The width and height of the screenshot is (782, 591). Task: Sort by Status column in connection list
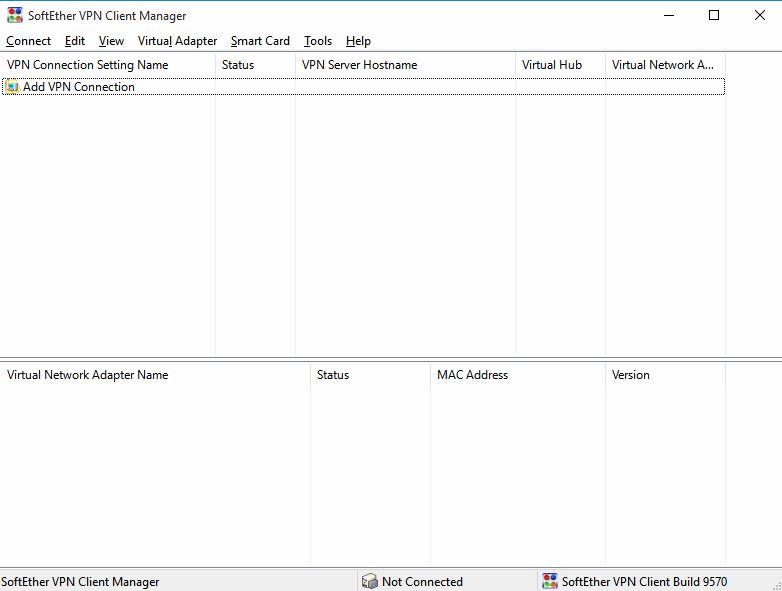click(255, 65)
